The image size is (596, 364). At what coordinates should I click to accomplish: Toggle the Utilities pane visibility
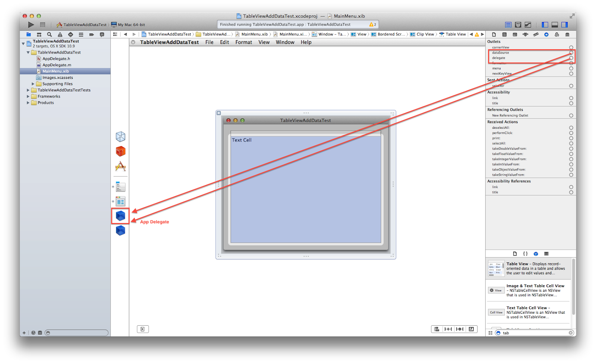(x=565, y=25)
